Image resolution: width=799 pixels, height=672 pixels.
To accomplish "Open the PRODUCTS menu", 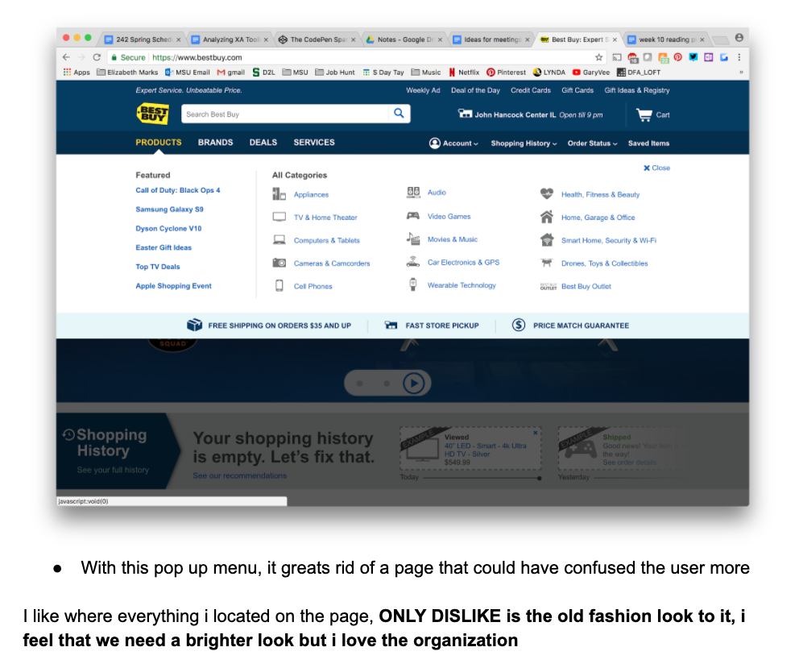I will pos(159,143).
